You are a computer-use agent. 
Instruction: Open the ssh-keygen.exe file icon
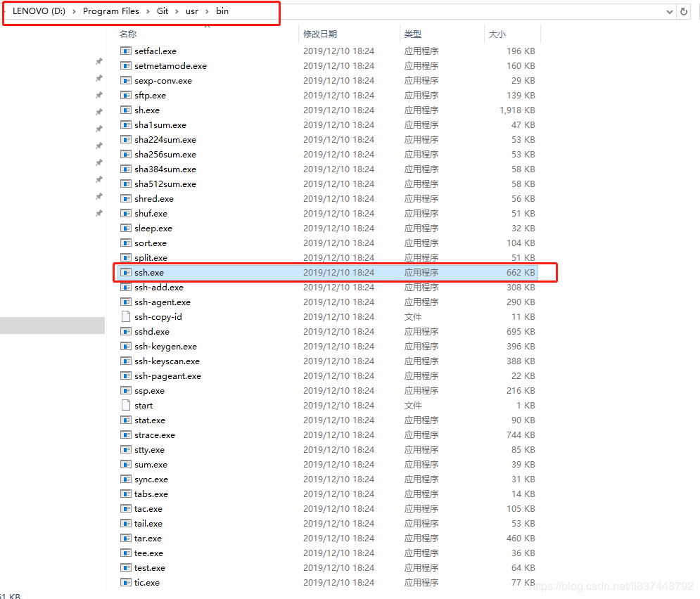(127, 346)
